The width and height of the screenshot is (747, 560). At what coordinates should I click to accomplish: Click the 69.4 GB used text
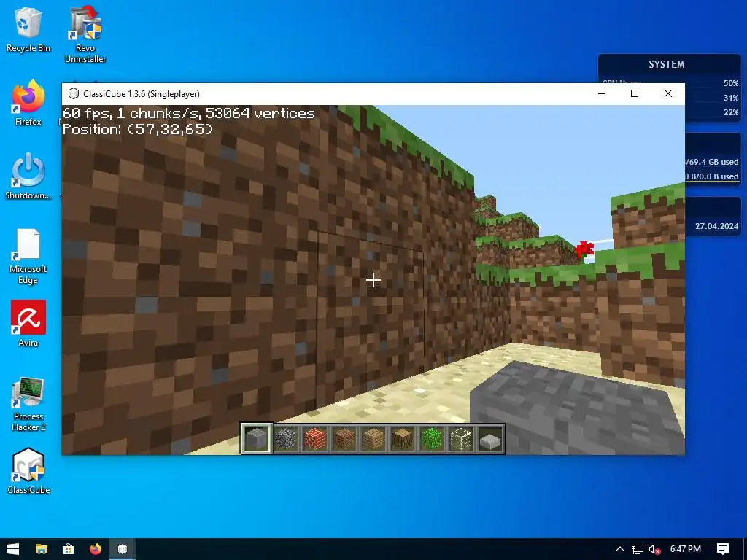[713, 162]
